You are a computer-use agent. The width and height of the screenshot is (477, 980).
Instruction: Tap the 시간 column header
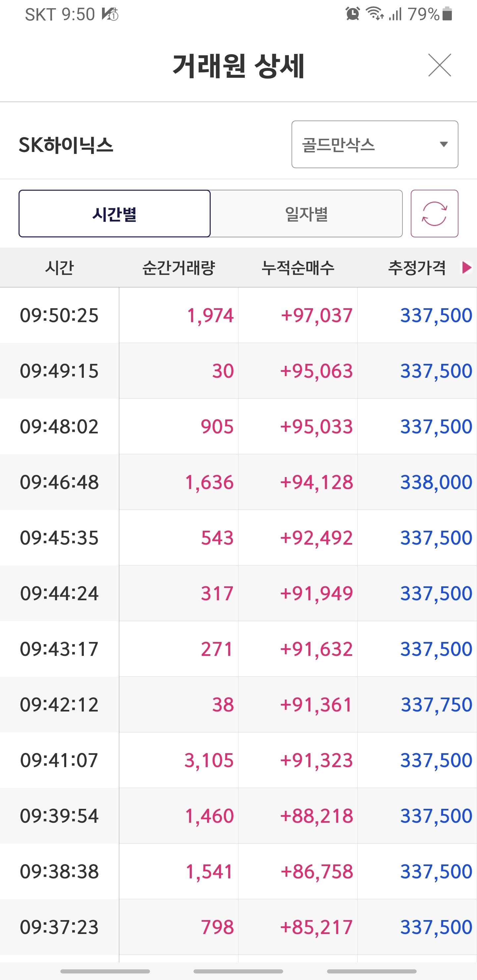point(59,268)
